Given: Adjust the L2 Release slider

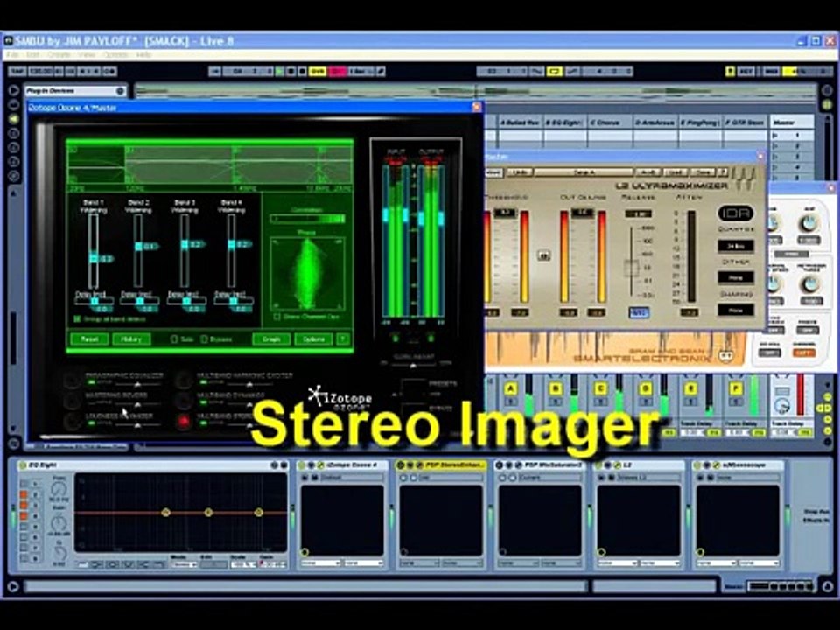Looking at the screenshot, I should pos(632,267).
